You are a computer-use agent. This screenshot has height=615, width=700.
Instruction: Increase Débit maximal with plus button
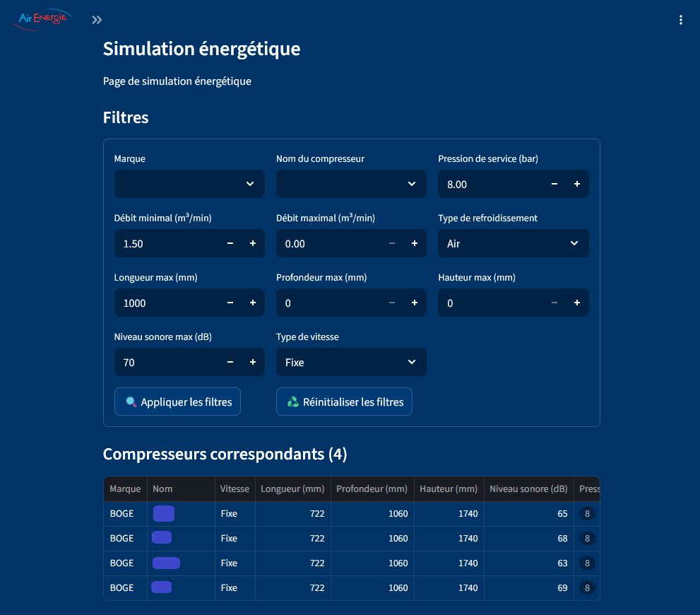415,243
